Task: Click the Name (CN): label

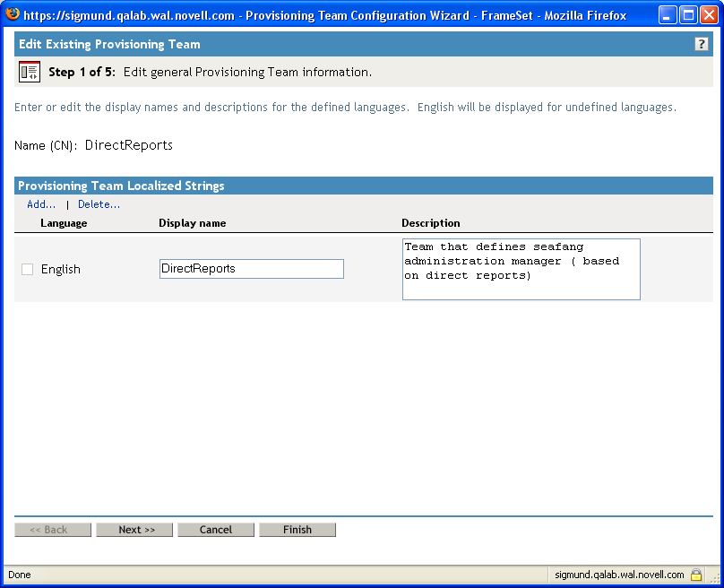Action: pos(46,145)
